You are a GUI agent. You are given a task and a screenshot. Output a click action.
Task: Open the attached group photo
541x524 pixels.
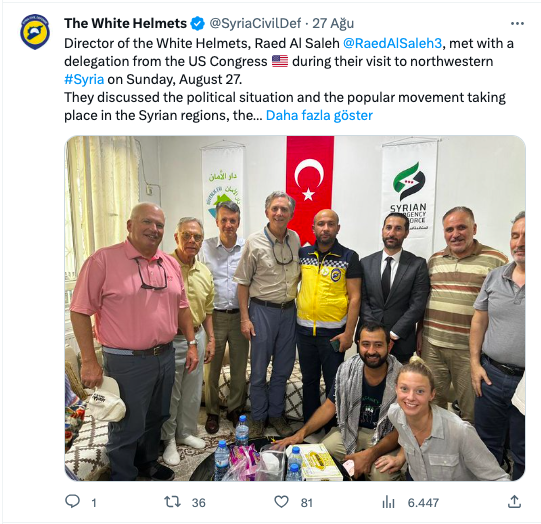pyautogui.click(x=295, y=308)
